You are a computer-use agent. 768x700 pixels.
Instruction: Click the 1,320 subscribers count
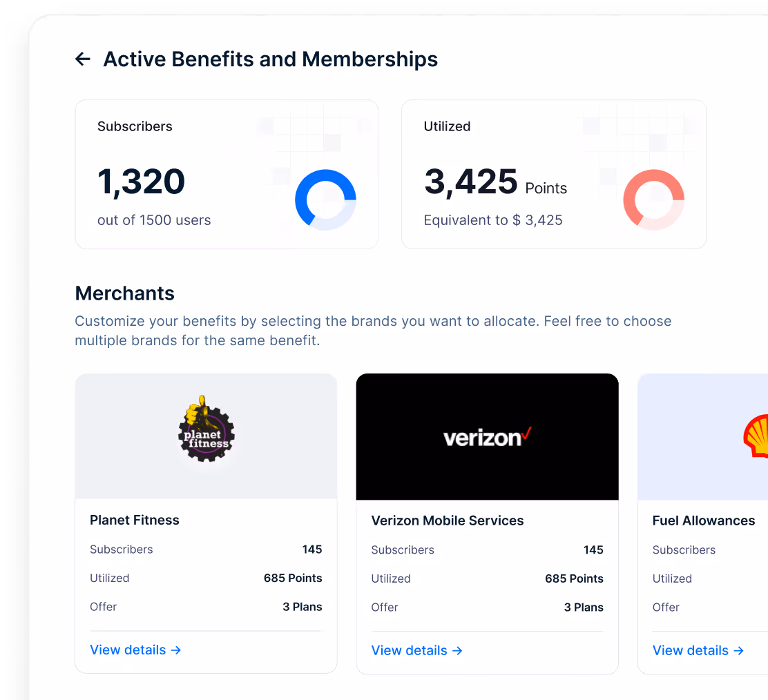coord(141,182)
